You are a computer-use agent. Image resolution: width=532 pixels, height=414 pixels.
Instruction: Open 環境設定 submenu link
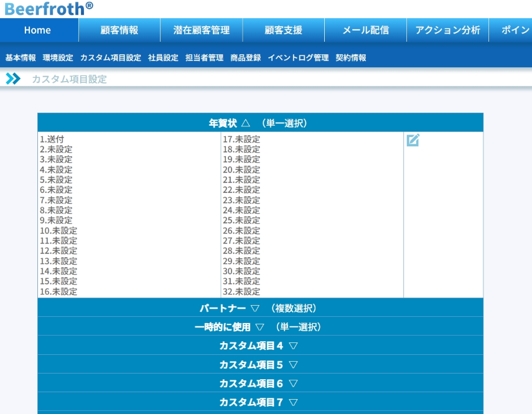[58, 58]
